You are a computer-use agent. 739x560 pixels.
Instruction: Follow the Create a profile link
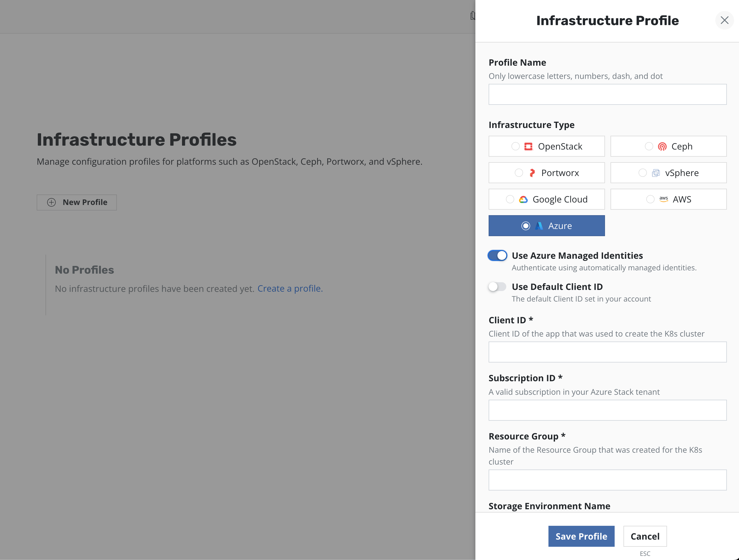290,288
